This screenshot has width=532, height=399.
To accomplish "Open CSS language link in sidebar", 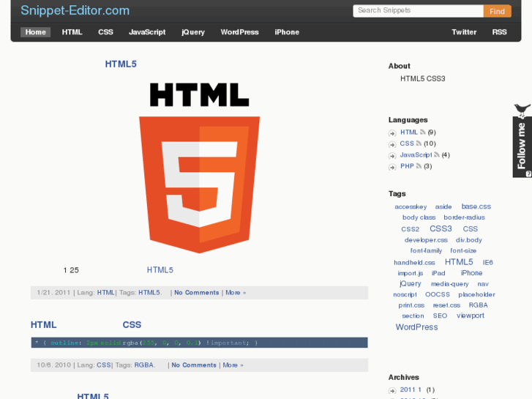I will point(407,143).
